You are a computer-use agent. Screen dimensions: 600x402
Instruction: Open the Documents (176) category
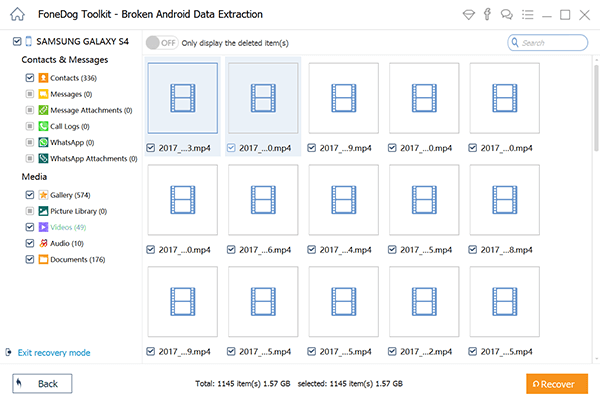click(78, 259)
